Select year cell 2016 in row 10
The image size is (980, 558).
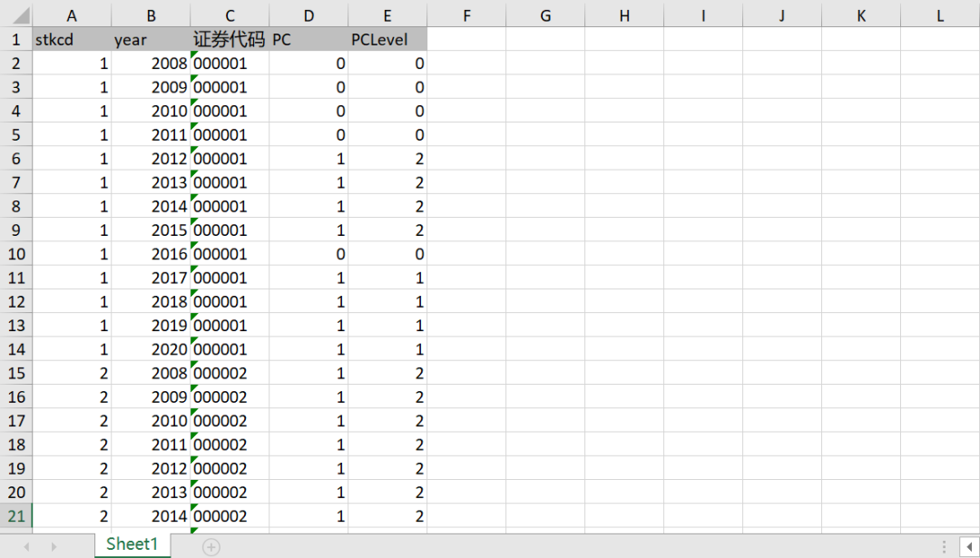(x=151, y=254)
